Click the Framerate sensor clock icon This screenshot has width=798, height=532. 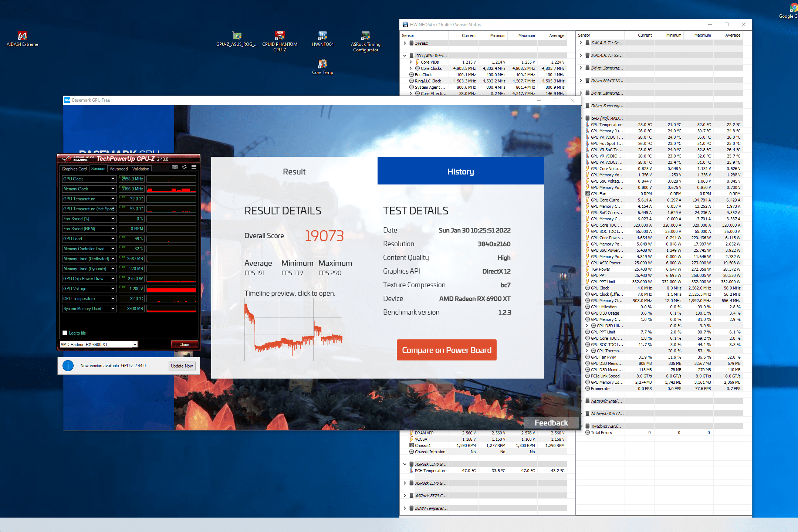point(588,389)
